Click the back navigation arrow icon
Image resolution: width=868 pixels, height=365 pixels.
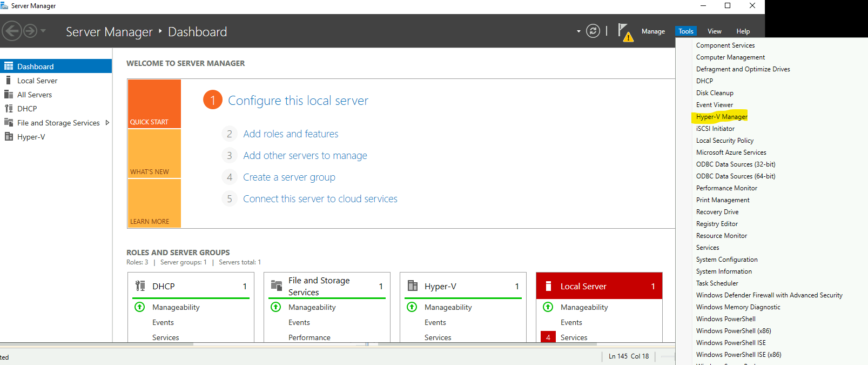[x=12, y=31]
